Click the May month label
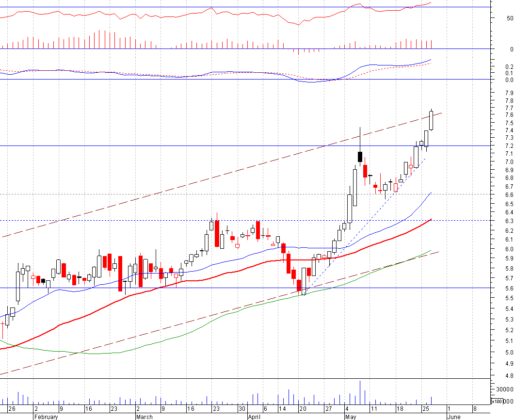This screenshot has width=515, height=420. point(351,417)
